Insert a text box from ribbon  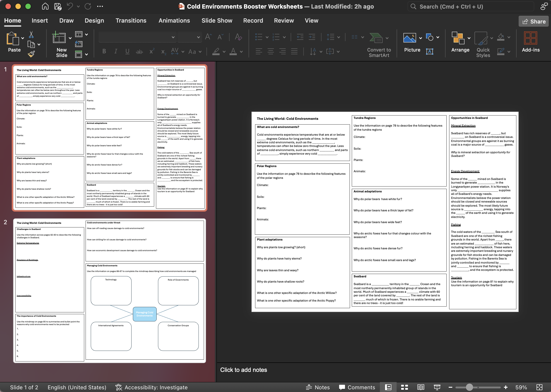429,51
